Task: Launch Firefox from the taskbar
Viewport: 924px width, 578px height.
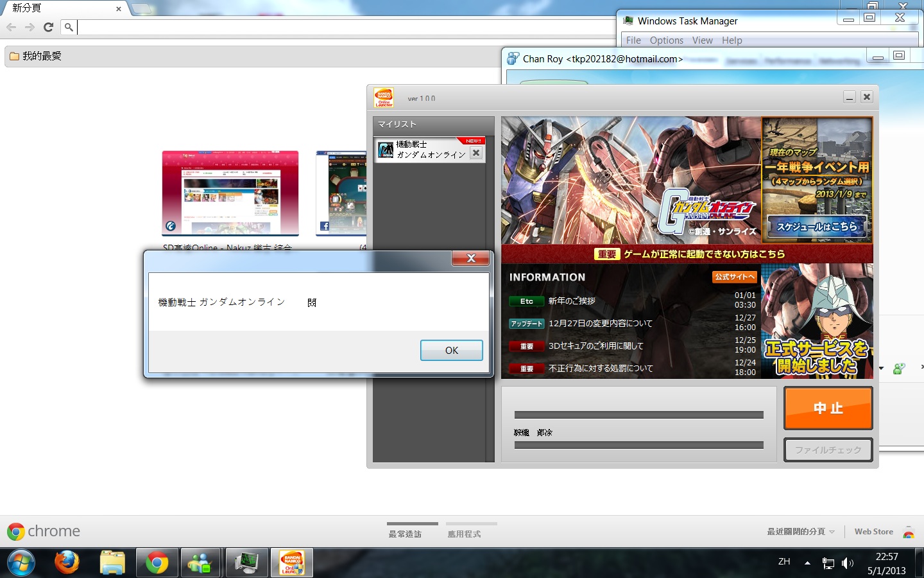Action: point(67,563)
